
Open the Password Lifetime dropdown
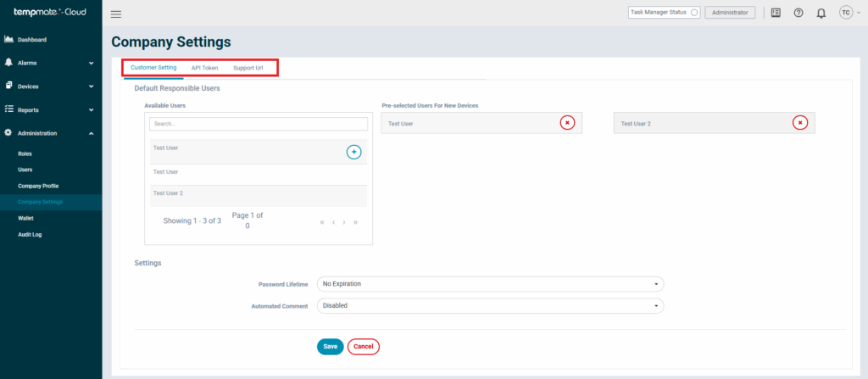[490, 284]
